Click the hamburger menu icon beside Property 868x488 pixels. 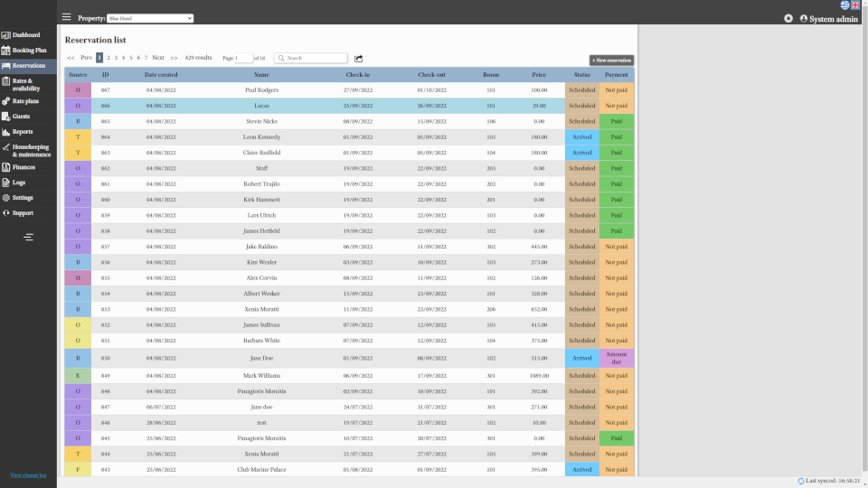pos(66,17)
